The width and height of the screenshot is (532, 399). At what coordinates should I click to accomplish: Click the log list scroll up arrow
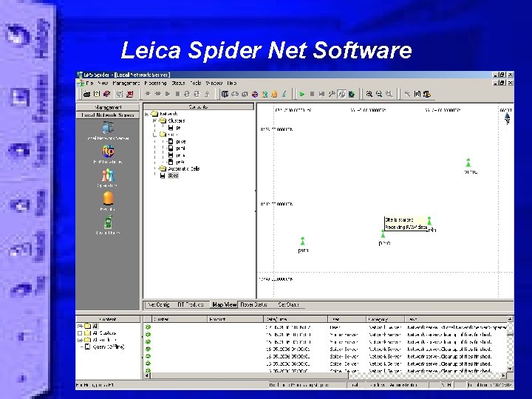(x=510, y=319)
